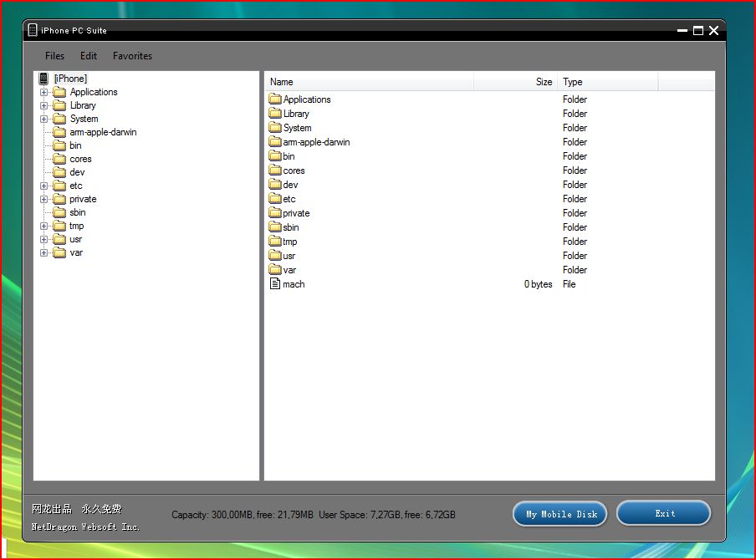Click Applications folder icon in file list
Viewport: 756px width, 560px height.
(x=275, y=99)
